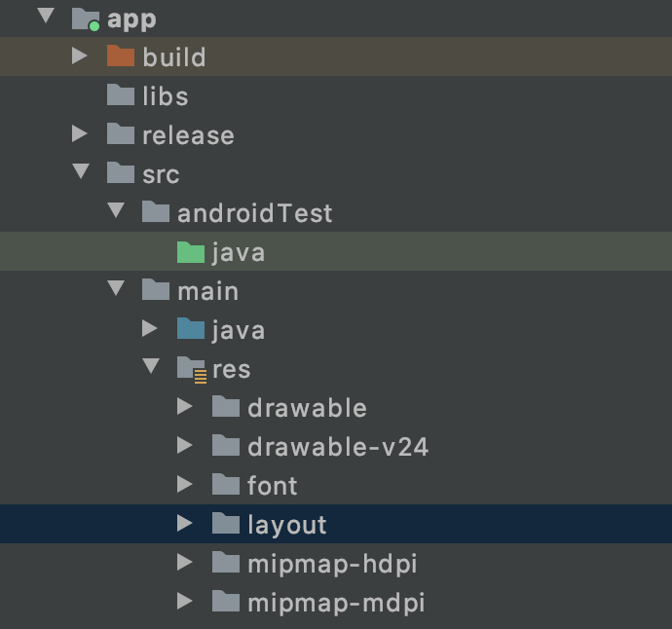This screenshot has height=629, width=672.
Task: Expand the release folder
Action: [80, 133]
